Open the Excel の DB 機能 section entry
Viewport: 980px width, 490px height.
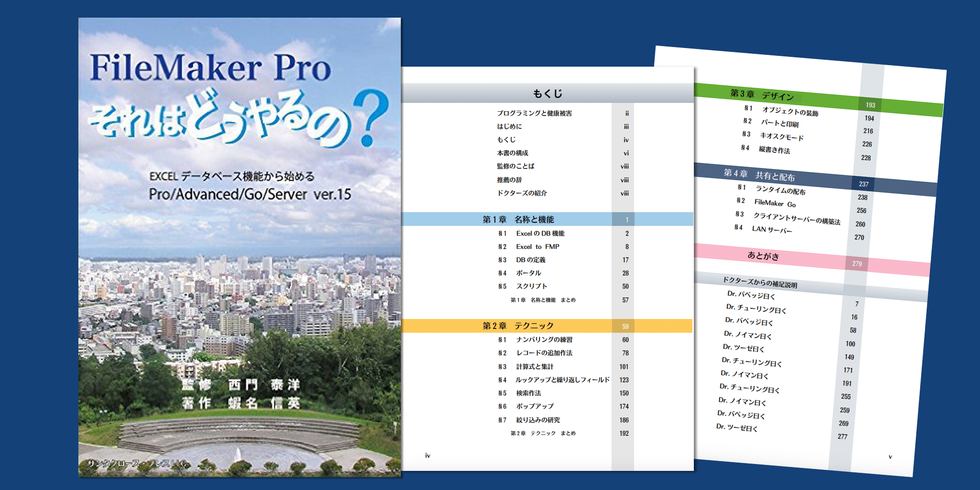click(540, 234)
